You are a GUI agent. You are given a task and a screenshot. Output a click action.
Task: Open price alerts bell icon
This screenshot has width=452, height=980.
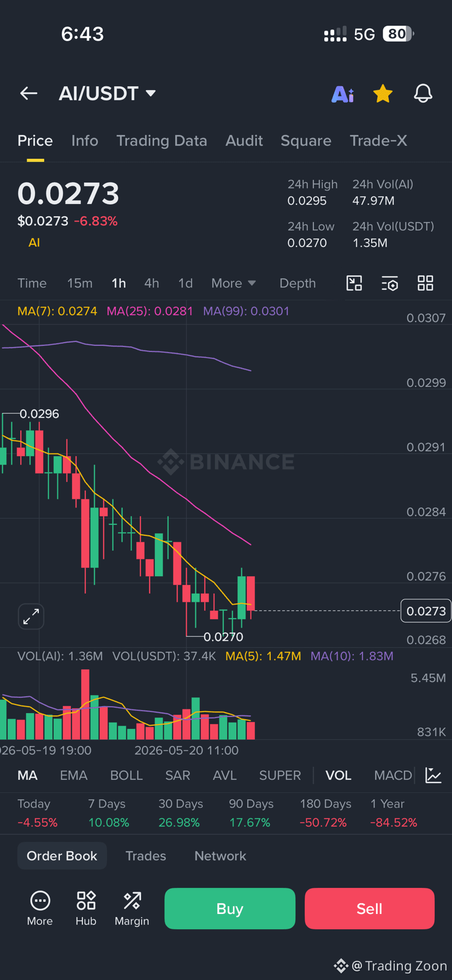click(423, 94)
